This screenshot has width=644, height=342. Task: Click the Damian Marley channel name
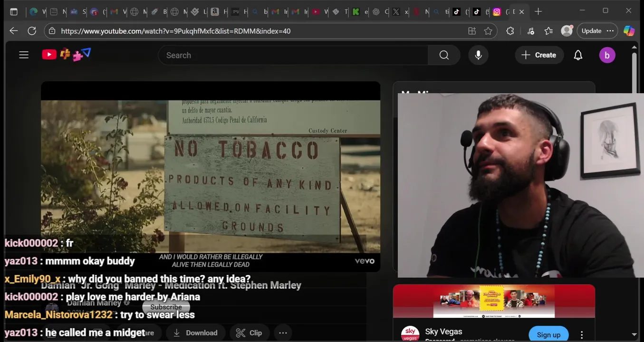(95, 303)
